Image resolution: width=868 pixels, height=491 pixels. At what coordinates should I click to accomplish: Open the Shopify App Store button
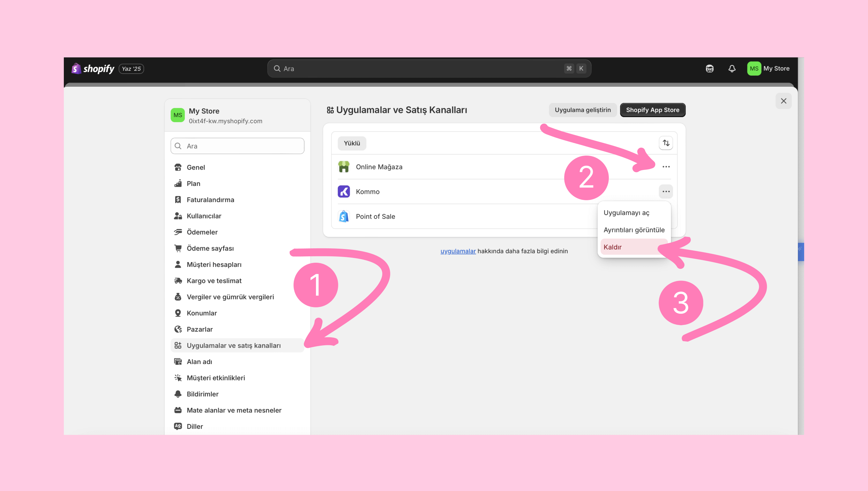[652, 110]
